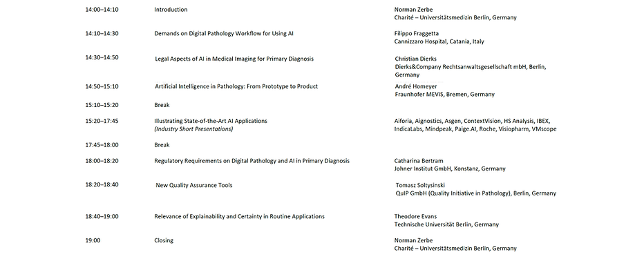Select speaker name Theodore Evans
This screenshot has width=644, height=259.
coord(416,216)
